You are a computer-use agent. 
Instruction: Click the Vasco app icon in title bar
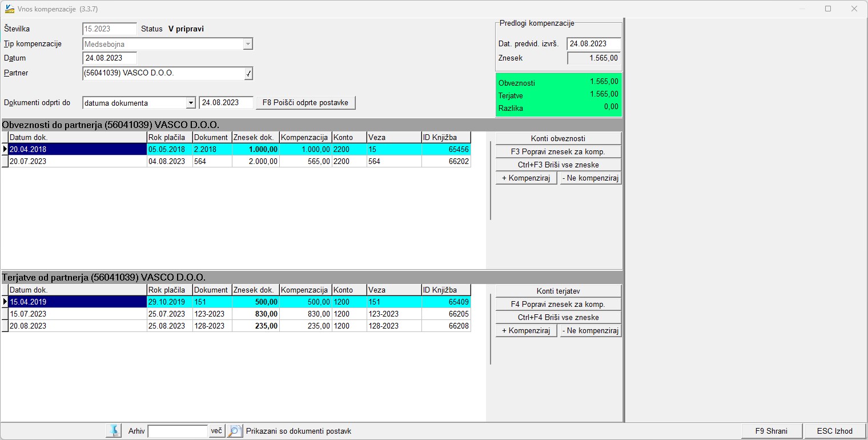coord(9,9)
